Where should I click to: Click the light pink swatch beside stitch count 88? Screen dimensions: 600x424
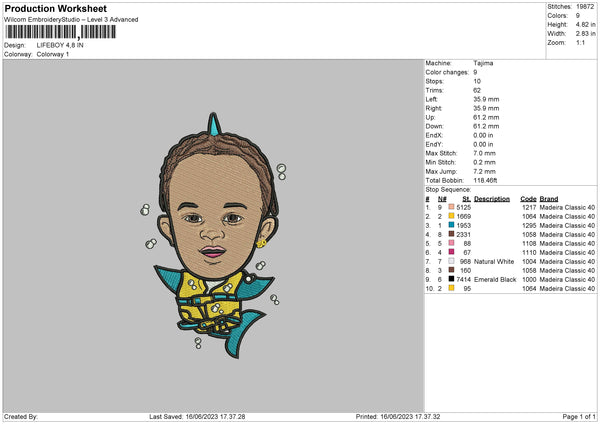point(451,243)
